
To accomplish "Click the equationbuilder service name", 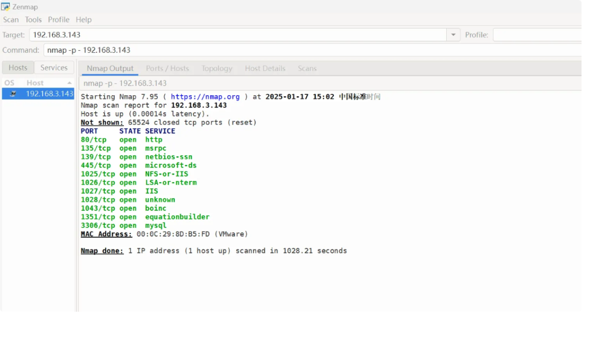I will coord(177,217).
